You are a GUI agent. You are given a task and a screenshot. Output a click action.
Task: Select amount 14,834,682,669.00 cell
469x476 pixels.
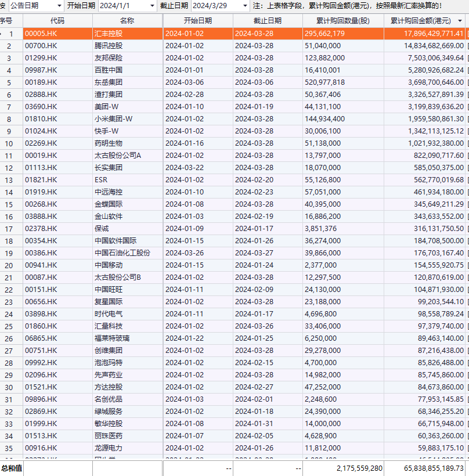coord(424,46)
